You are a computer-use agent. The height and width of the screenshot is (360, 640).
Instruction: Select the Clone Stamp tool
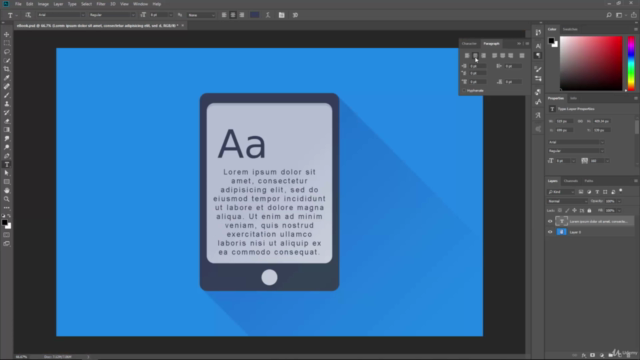tap(7, 104)
